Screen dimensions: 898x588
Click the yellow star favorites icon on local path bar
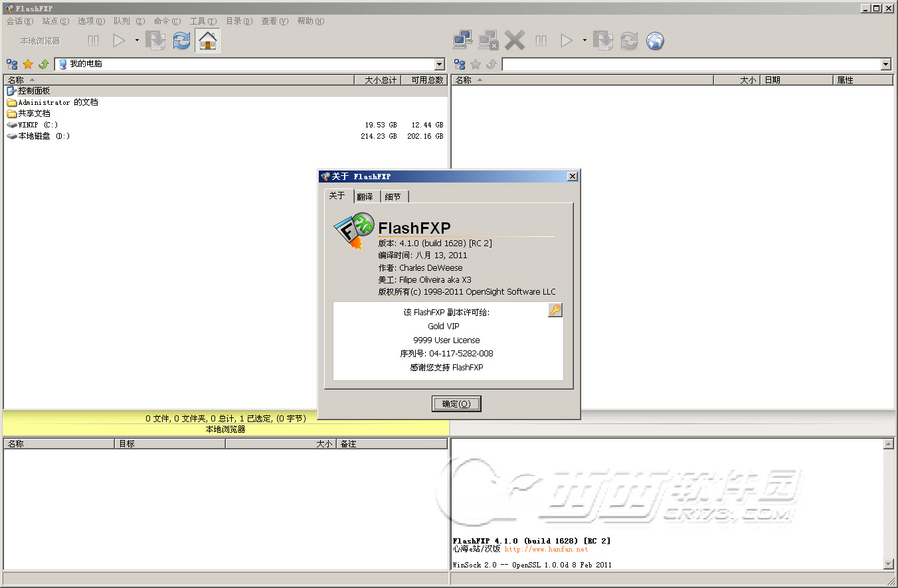pos(28,64)
